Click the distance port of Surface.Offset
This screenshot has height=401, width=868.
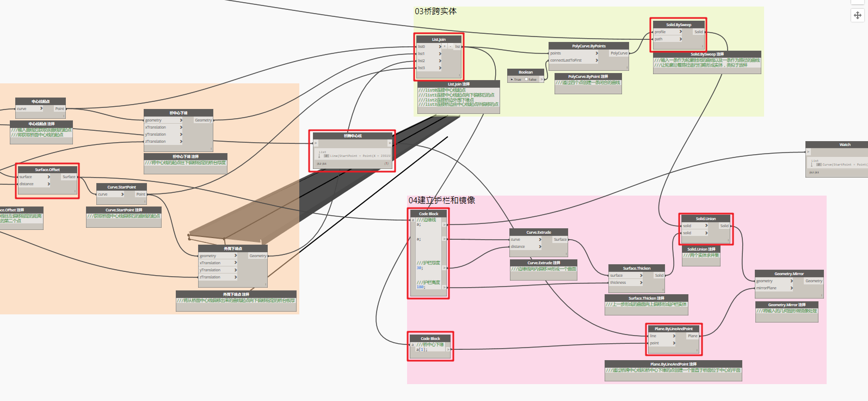(35, 184)
